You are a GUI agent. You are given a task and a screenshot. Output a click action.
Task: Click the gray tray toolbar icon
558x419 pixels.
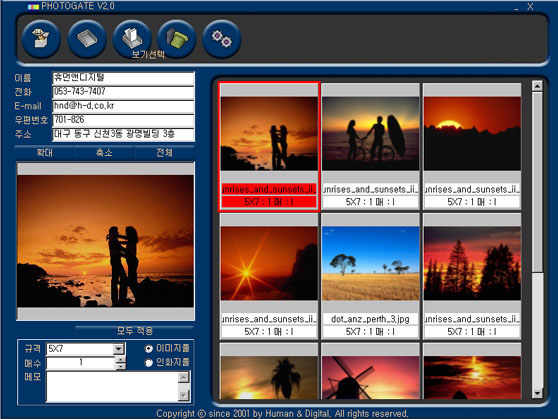pos(87,39)
